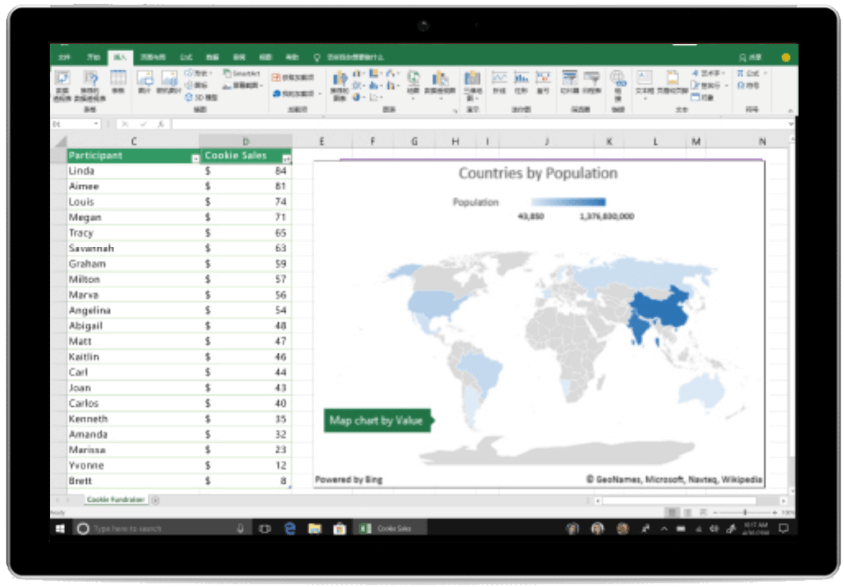Click the PivotTable icon in ribbon
This screenshot has height=587, width=844.
[x=62, y=81]
